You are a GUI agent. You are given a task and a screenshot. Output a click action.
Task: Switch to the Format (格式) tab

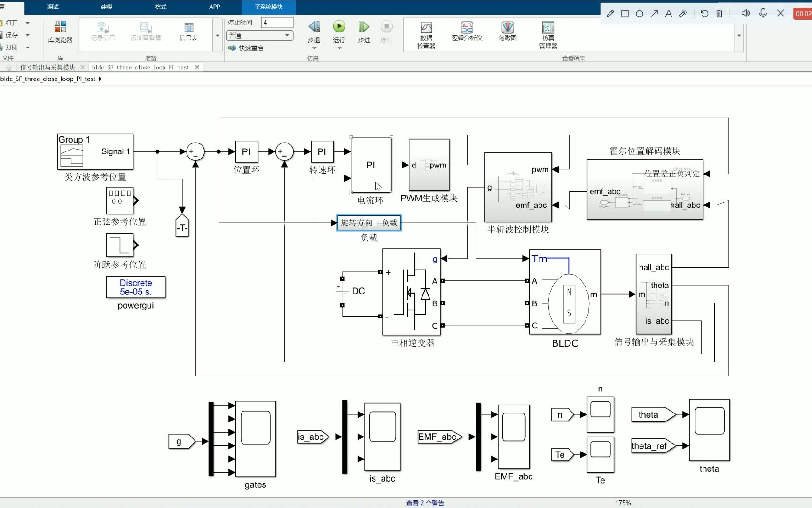point(161,7)
